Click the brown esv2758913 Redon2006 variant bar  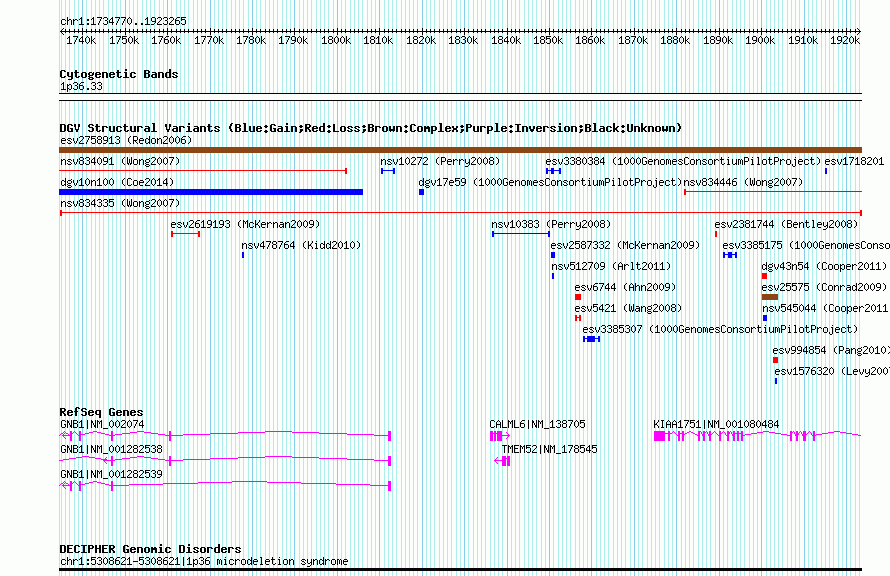(x=460, y=150)
